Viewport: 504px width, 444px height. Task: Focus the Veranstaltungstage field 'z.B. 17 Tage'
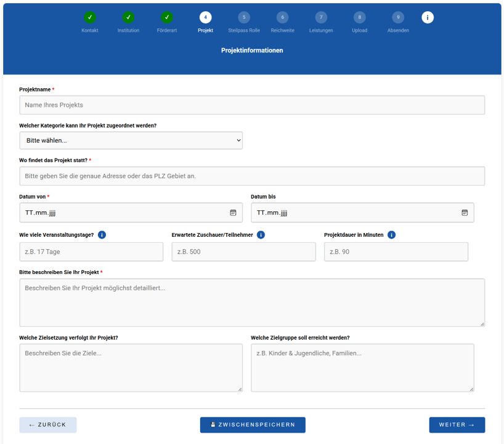91,252
